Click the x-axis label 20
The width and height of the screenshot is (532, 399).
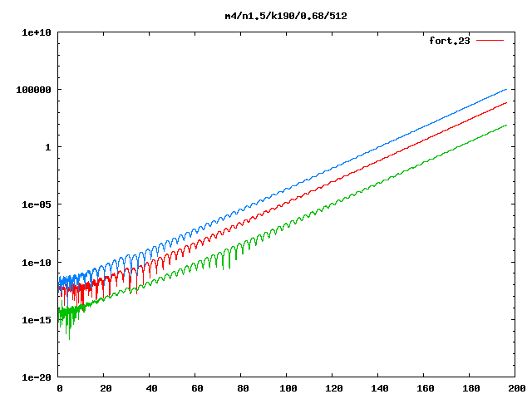click(106, 388)
